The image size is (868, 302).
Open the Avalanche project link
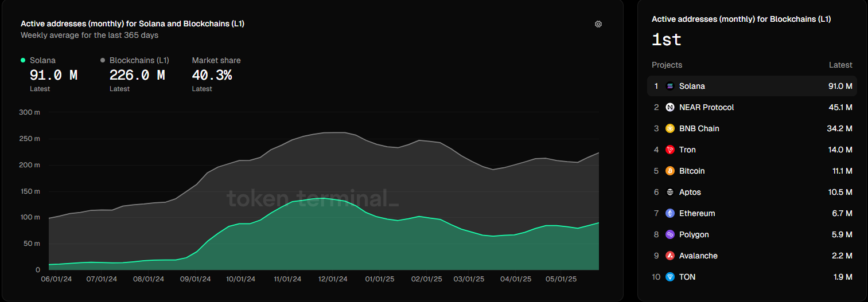pos(698,256)
